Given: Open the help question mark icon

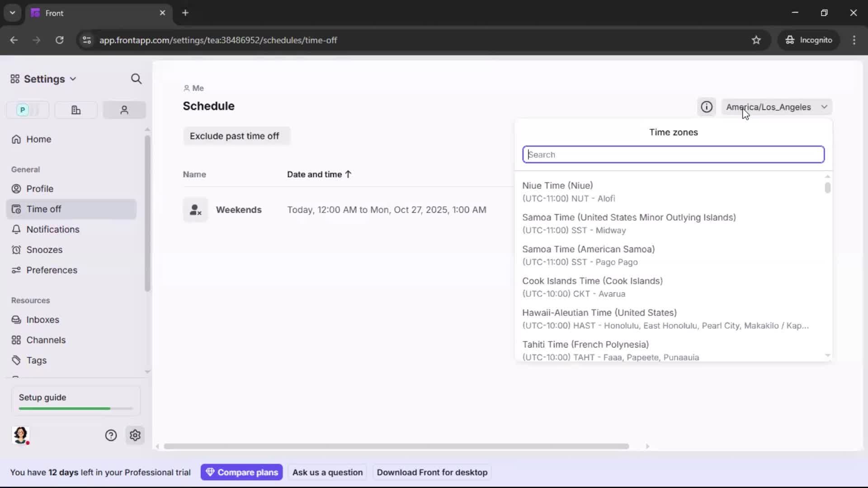Looking at the screenshot, I should pyautogui.click(x=111, y=435).
